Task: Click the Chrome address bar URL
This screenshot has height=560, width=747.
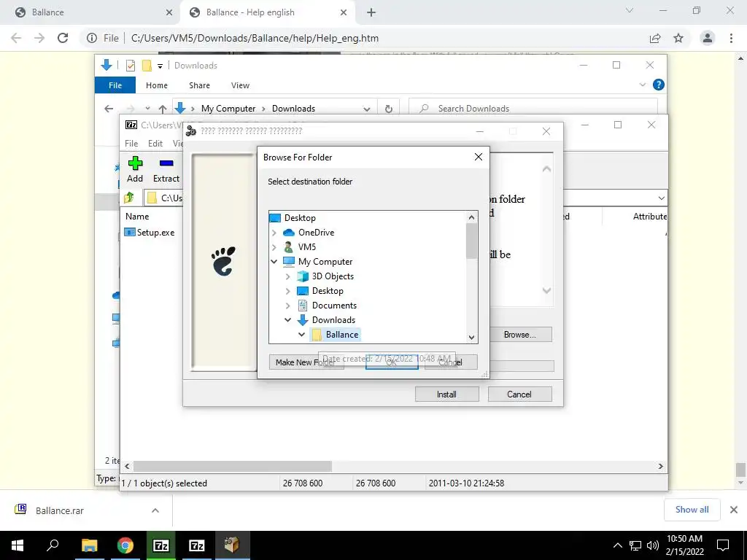Action: tap(255, 38)
